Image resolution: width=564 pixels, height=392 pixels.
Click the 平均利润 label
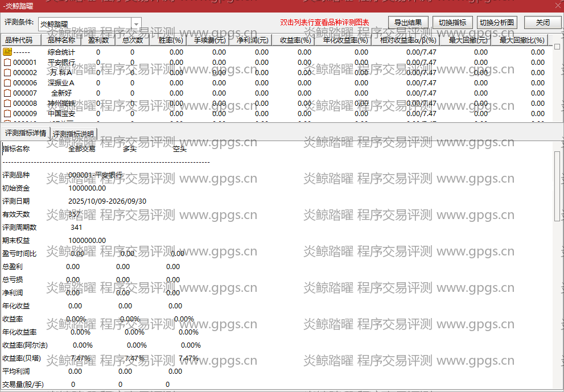click(x=16, y=371)
